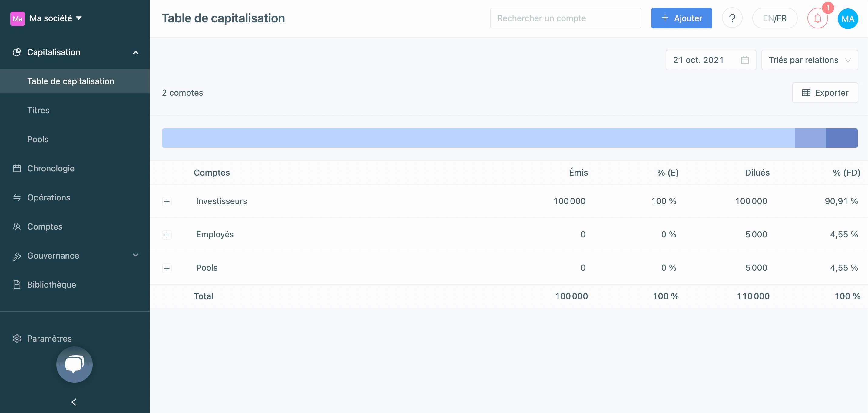This screenshot has height=413, width=868.
Task: Open the Comptes page
Action: [x=45, y=226]
